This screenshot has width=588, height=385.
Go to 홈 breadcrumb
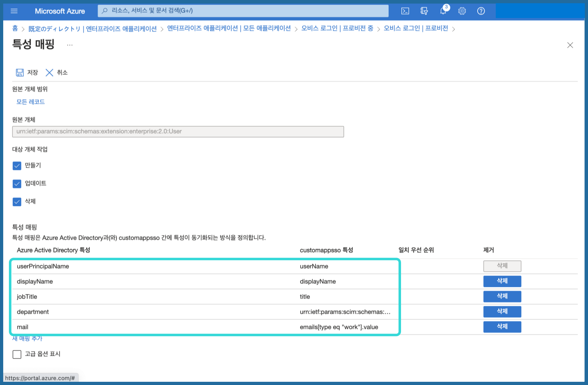pos(15,28)
